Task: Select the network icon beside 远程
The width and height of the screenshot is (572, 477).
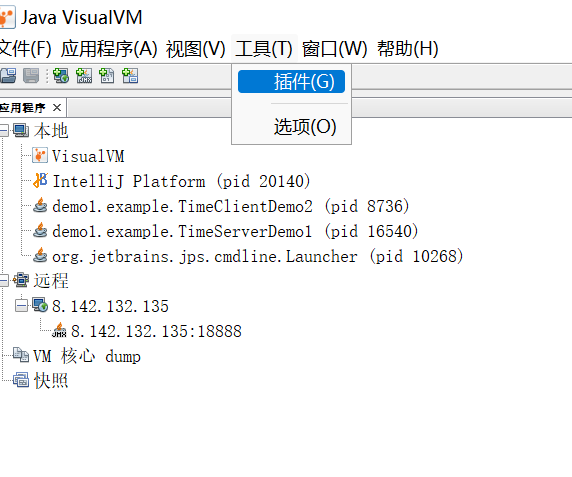Action: tap(21, 280)
